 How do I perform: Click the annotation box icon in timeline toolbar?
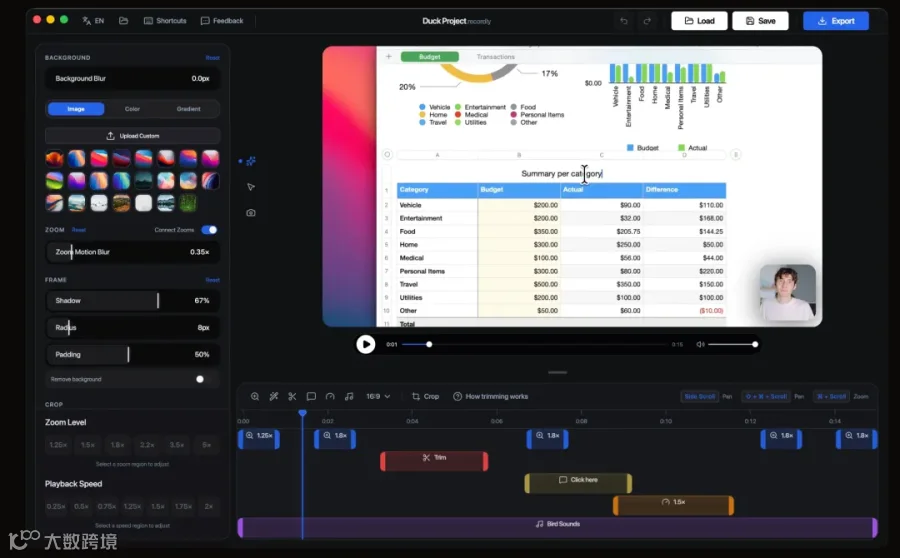(311, 396)
